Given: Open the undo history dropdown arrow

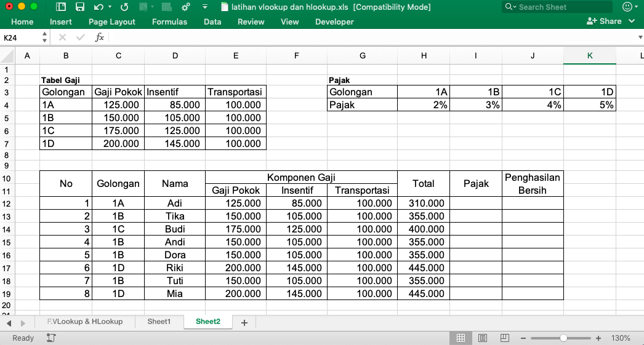Looking at the screenshot, I should (110, 7).
